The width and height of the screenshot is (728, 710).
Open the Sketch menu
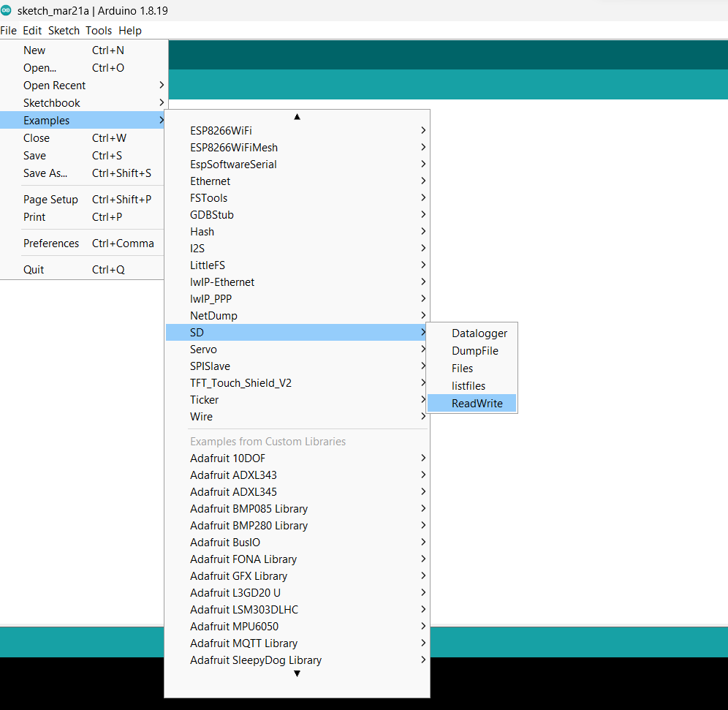[x=64, y=30]
